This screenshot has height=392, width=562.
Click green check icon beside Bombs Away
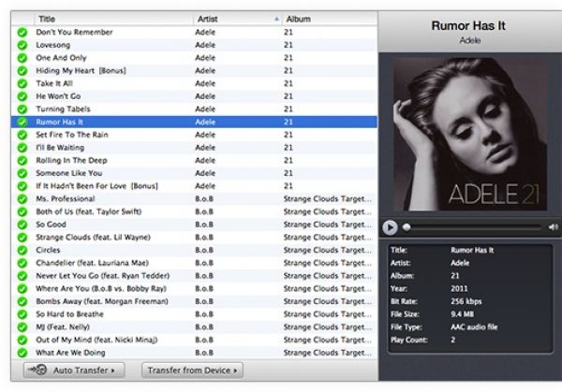point(22,302)
